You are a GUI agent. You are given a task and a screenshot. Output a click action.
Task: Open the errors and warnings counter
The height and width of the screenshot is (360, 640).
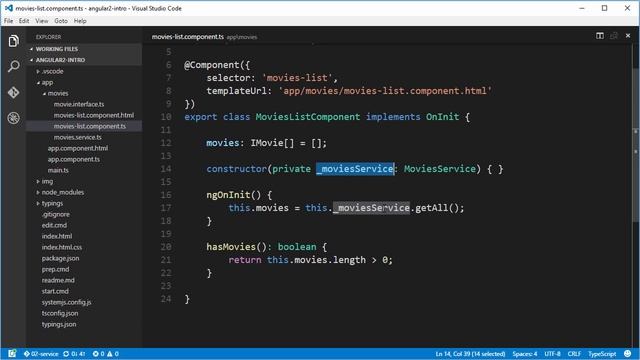(105, 354)
